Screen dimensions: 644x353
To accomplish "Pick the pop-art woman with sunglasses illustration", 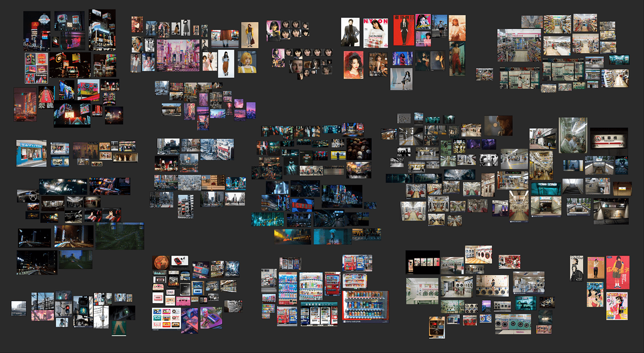I will (x=423, y=22).
